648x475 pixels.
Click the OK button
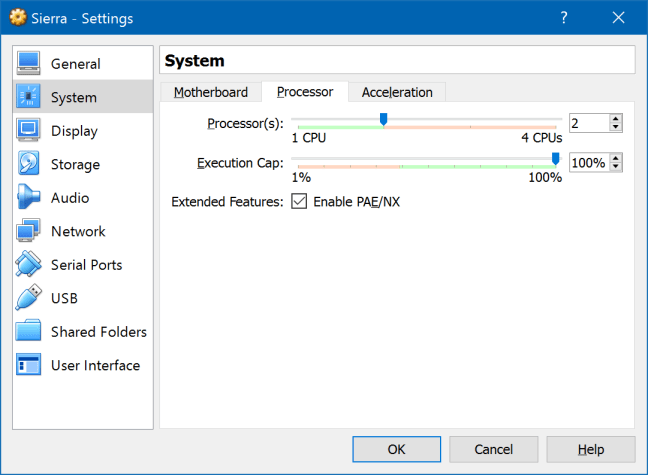point(396,449)
